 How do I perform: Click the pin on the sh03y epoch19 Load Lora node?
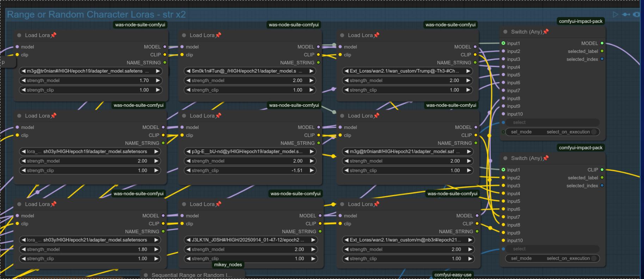(x=53, y=116)
